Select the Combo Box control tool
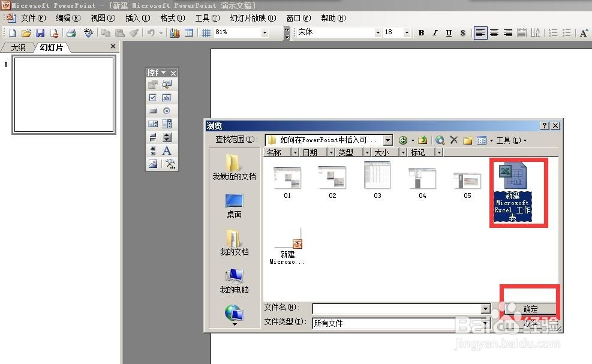Screen dimensions: 592x364 coord(167,124)
